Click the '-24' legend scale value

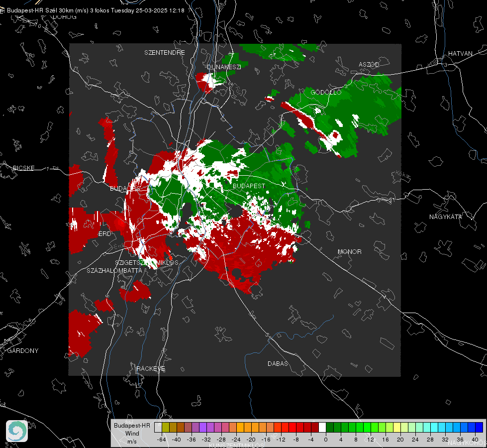[236, 440]
